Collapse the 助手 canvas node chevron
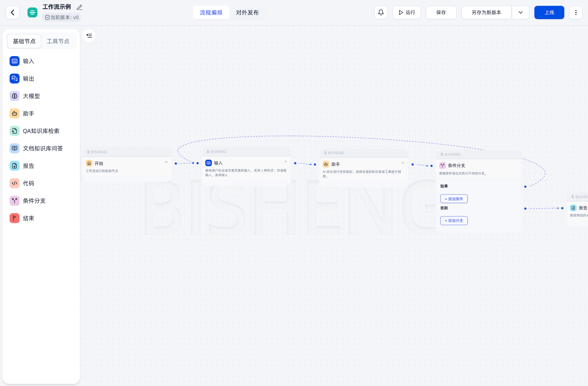 (403, 163)
